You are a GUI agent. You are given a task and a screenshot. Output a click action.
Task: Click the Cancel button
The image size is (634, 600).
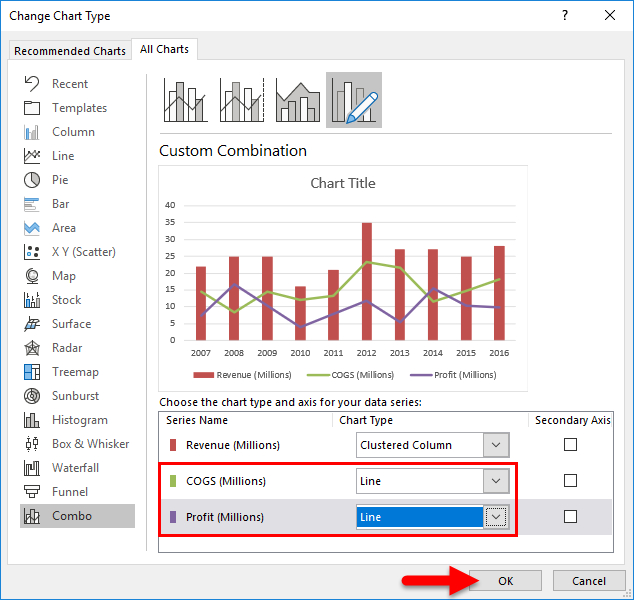589,581
